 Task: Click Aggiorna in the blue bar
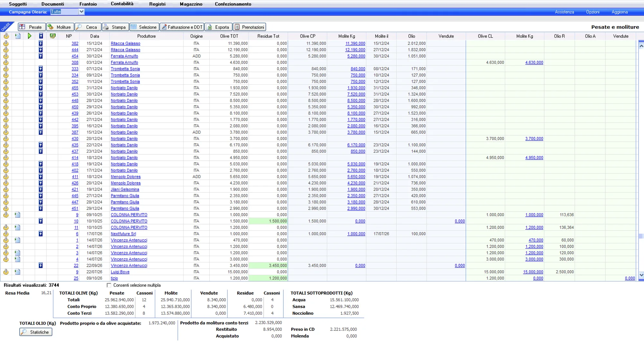620,12
